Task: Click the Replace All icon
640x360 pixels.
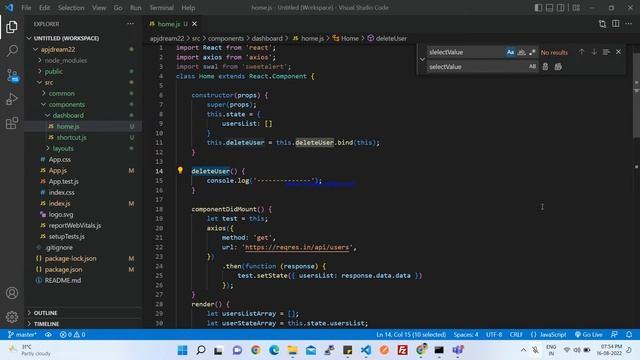Action: [558, 67]
